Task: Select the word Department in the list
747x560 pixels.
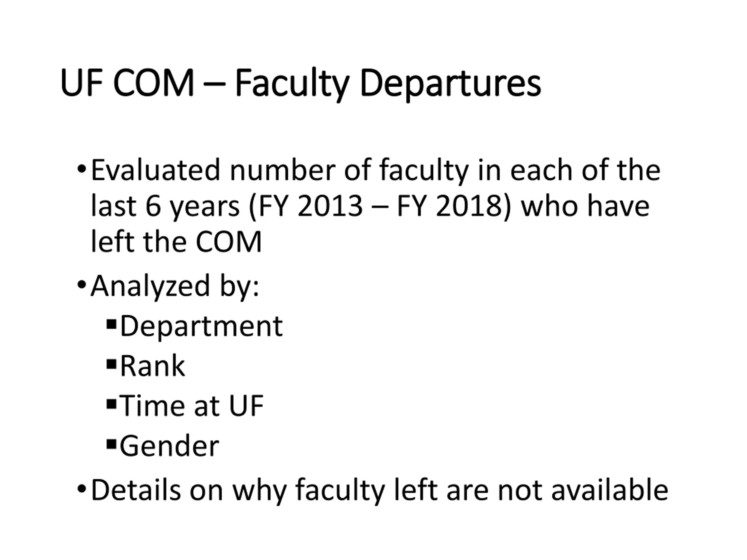Action: (x=201, y=326)
